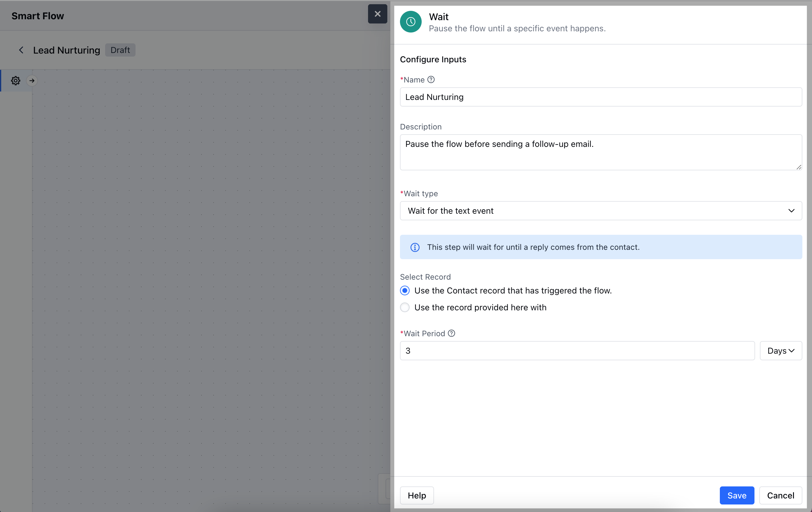Close the Wait panel with X button

point(377,14)
